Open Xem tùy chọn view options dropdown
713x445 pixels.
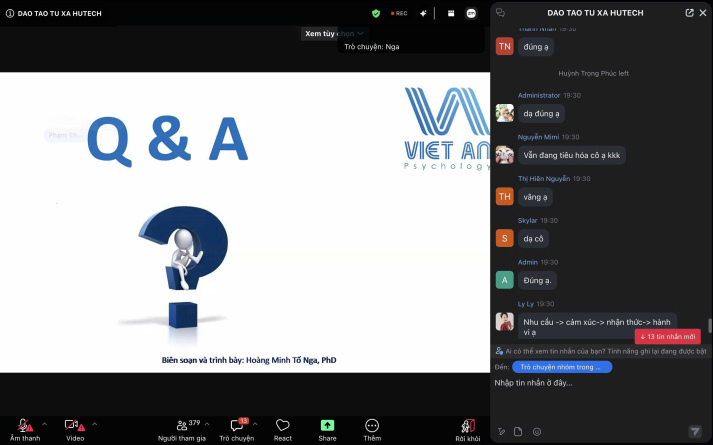click(334, 34)
